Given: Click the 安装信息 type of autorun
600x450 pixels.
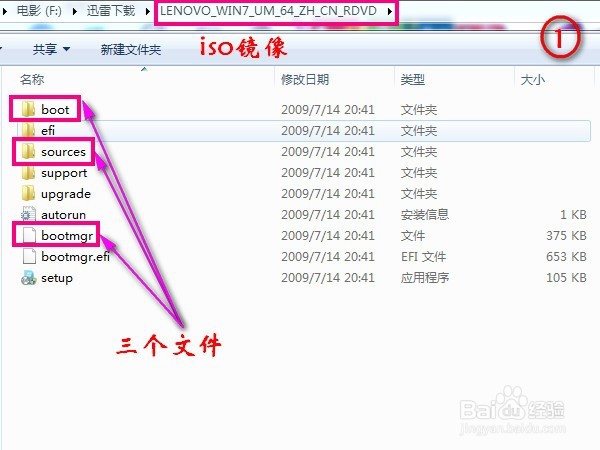Looking at the screenshot, I should click(x=425, y=215).
